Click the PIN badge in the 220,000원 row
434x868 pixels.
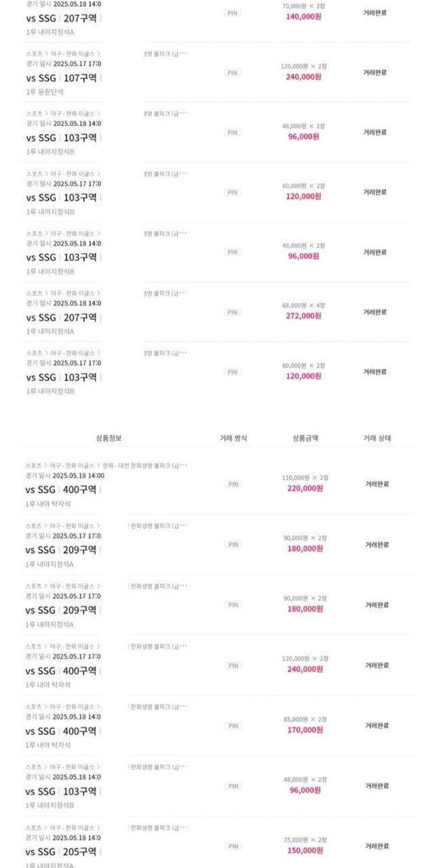click(x=233, y=484)
